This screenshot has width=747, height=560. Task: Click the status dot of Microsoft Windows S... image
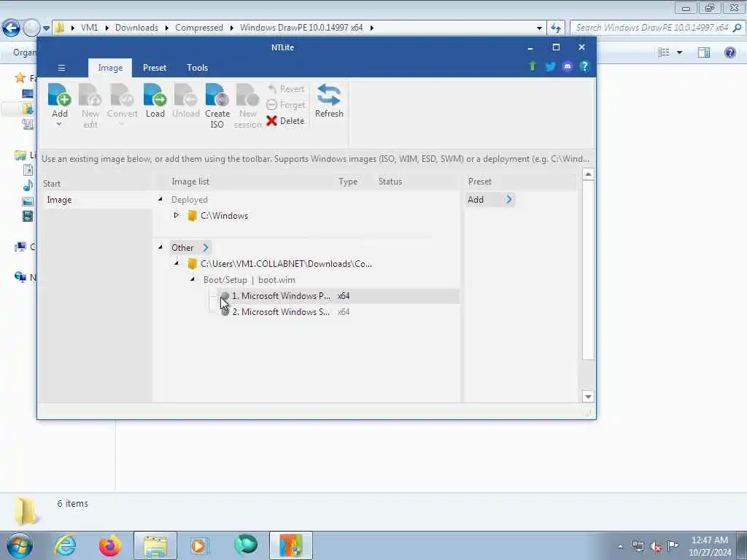225,312
